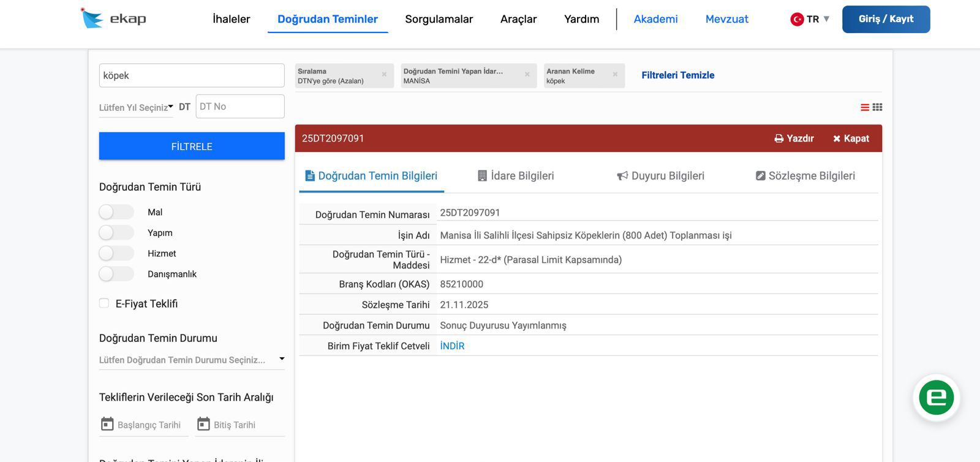The height and width of the screenshot is (462, 980).
Task: Open the TR language selector
Action: tap(810, 19)
